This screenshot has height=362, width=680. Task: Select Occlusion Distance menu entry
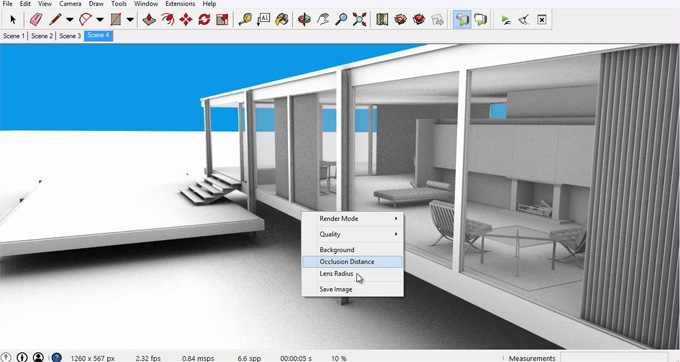click(x=353, y=261)
